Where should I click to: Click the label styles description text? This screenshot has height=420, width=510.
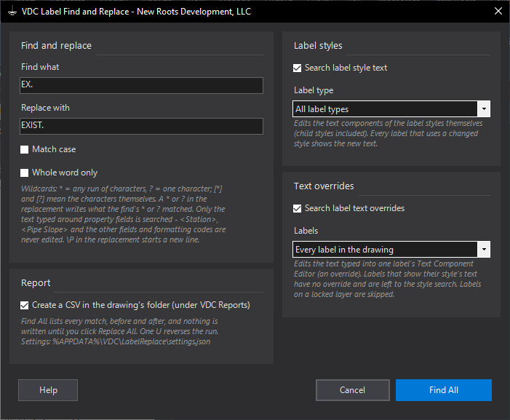[388, 133]
